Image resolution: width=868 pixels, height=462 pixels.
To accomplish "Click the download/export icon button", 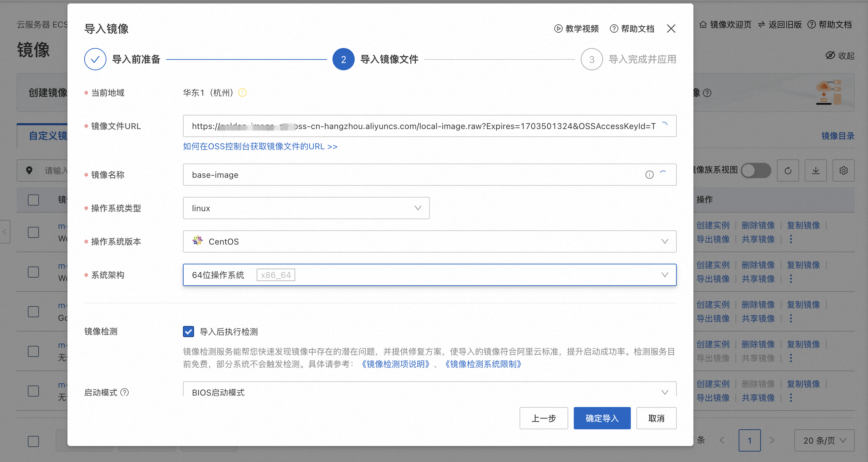I will tap(815, 170).
